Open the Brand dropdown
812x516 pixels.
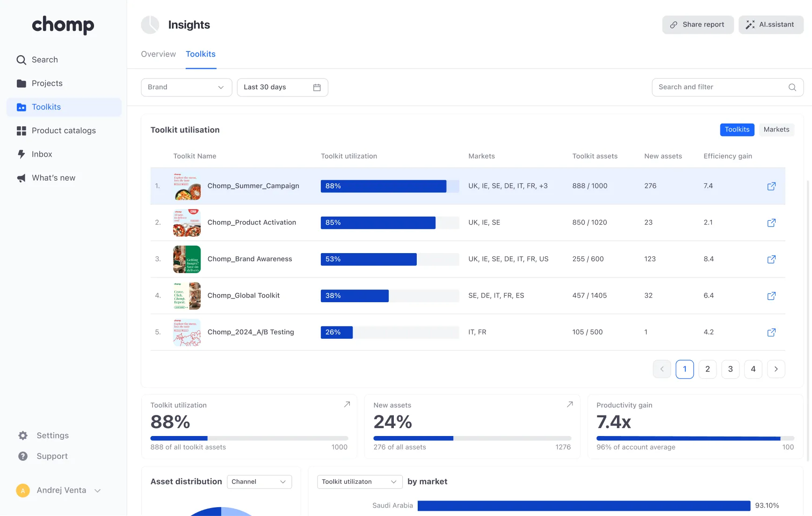(x=187, y=87)
